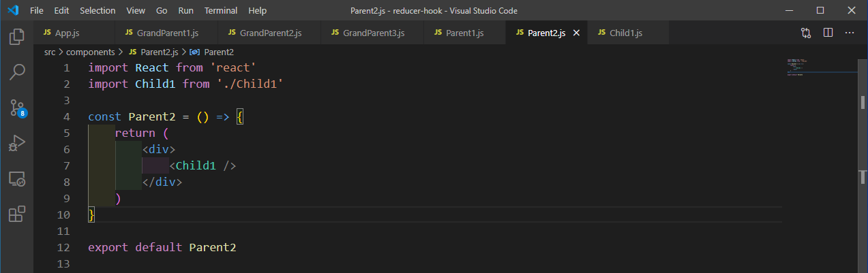Open Source Control view with 8 changes
The width and height of the screenshot is (868, 273).
[16, 108]
